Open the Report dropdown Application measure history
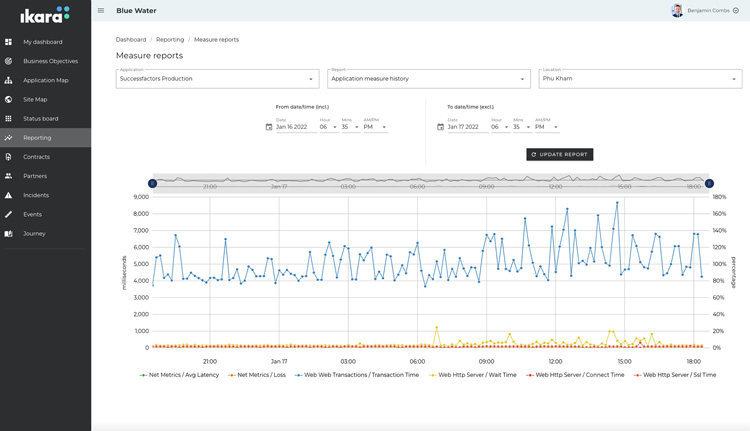This screenshot has width=750, height=431. tap(428, 79)
